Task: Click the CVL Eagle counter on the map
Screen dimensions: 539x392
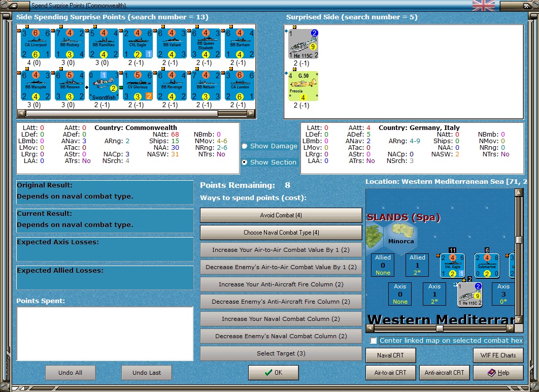Action: 452,266
